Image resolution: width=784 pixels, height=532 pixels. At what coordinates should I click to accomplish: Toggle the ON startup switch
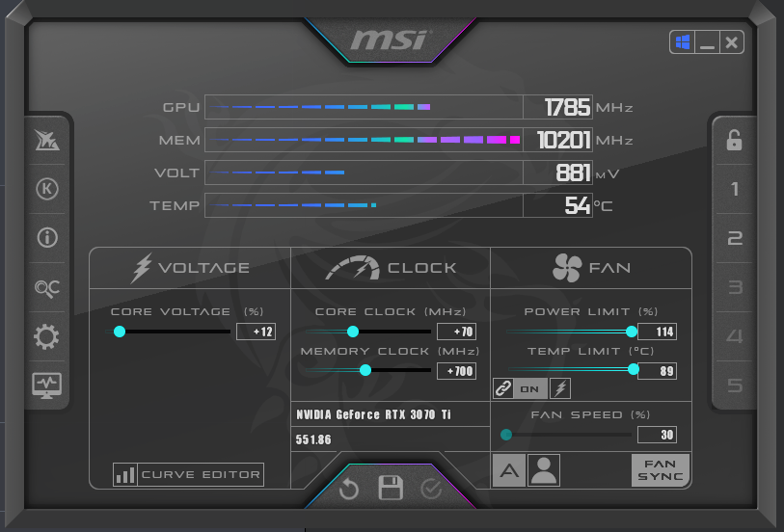529,388
